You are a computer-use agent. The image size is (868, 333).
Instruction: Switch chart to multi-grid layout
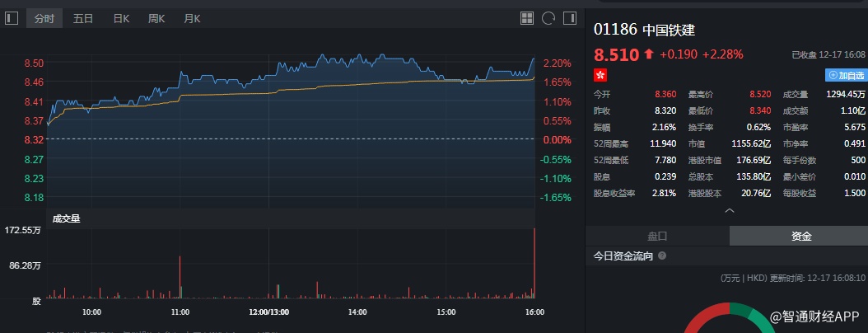click(528, 17)
